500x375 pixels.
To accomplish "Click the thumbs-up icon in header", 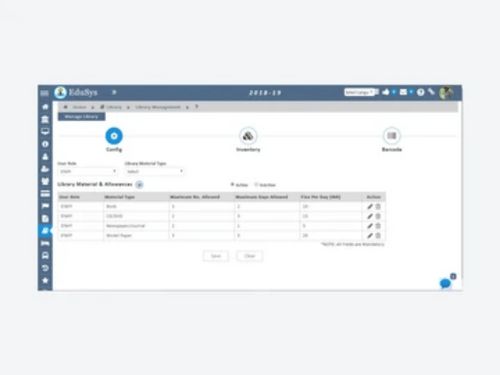I will [386, 92].
